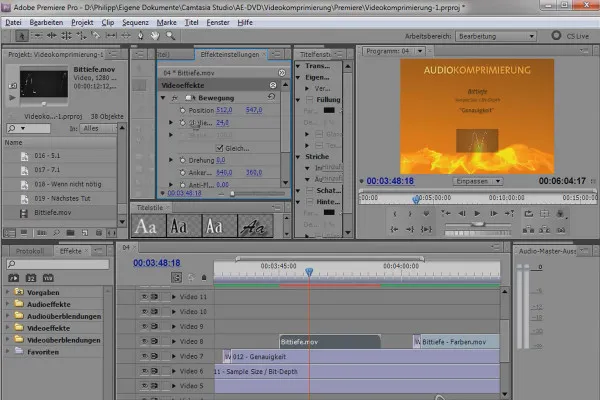Click the Extract button in Program monitor
This screenshot has width=600, height=400.
point(545,230)
